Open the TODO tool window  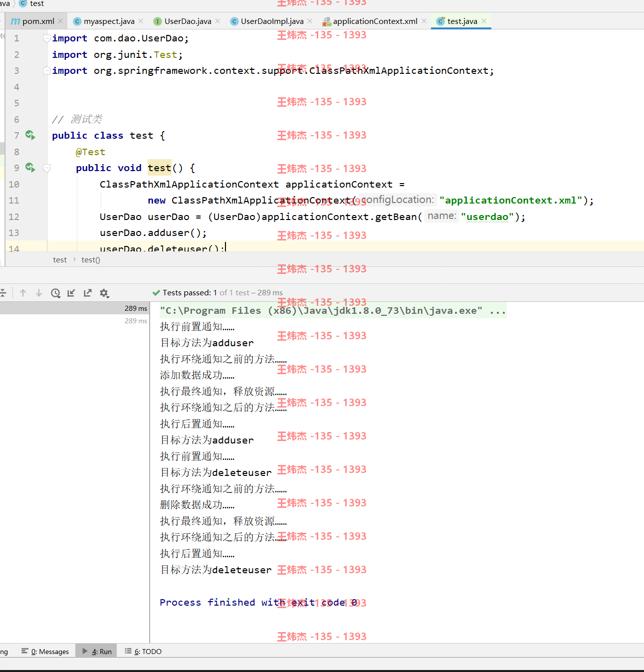(143, 651)
